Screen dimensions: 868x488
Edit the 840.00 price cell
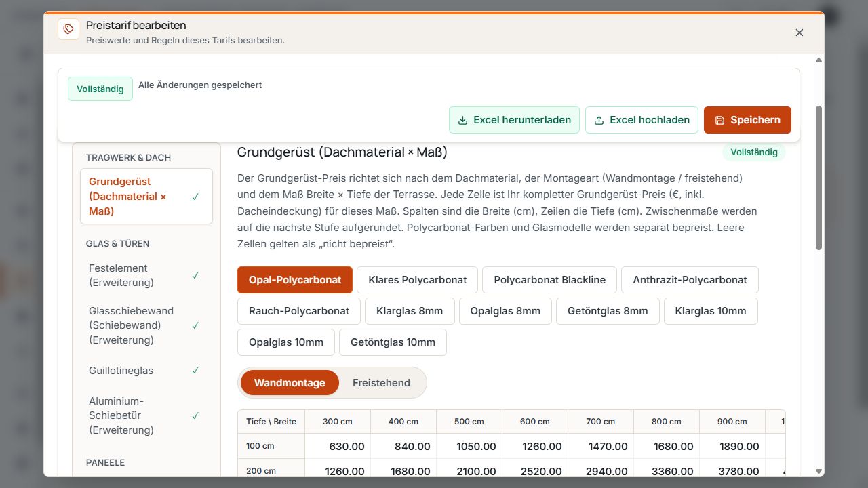(403, 447)
